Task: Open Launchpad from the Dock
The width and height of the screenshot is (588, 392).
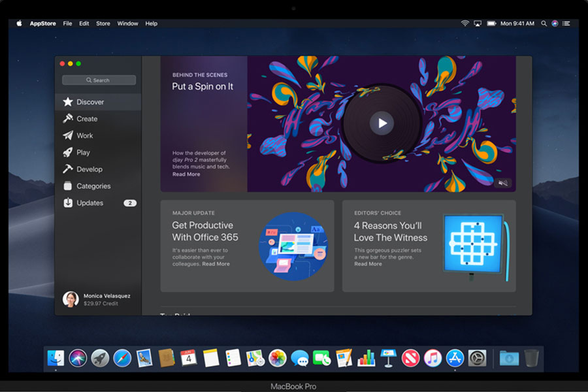Action: pos(100,358)
